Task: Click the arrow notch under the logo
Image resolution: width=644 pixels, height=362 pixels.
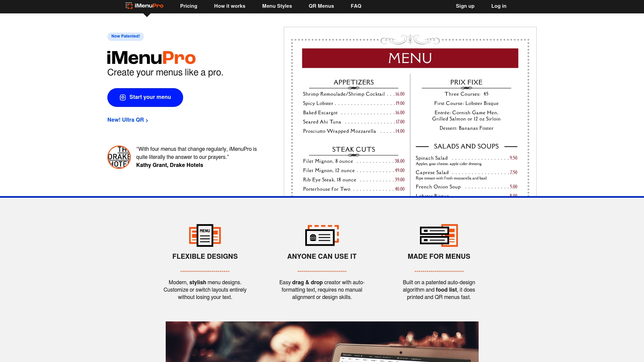Action: pyautogui.click(x=147, y=15)
